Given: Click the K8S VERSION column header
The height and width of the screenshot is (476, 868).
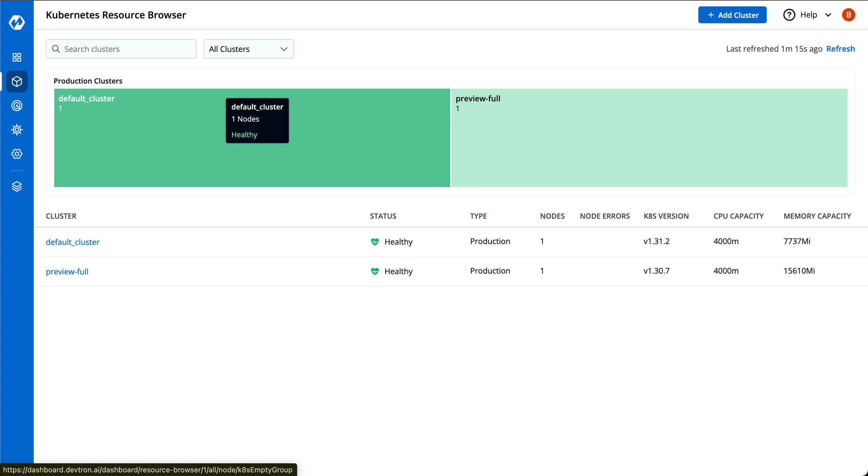Looking at the screenshot, I should [x=666, y=216].
